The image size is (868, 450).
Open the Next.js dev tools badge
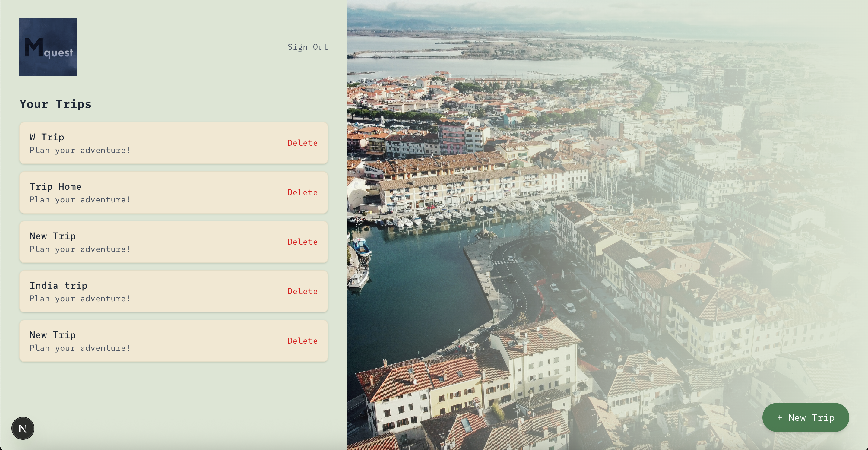coord(23,428)
